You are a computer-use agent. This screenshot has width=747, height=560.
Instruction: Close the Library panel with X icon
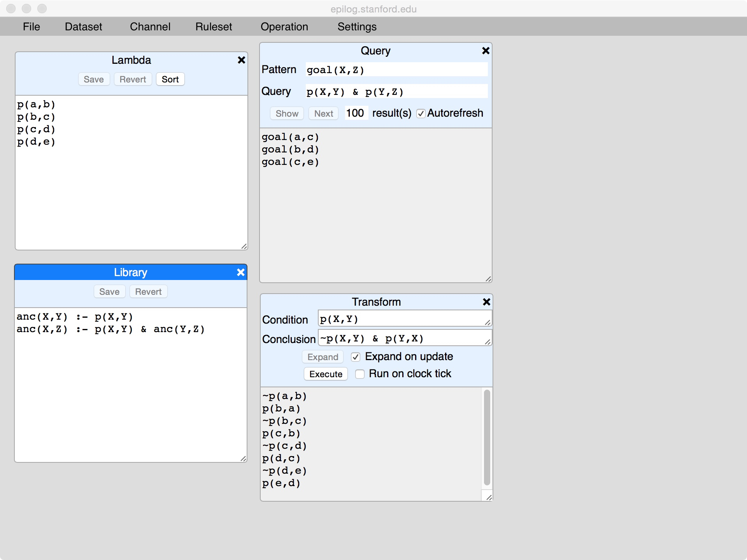coord(240,272)
